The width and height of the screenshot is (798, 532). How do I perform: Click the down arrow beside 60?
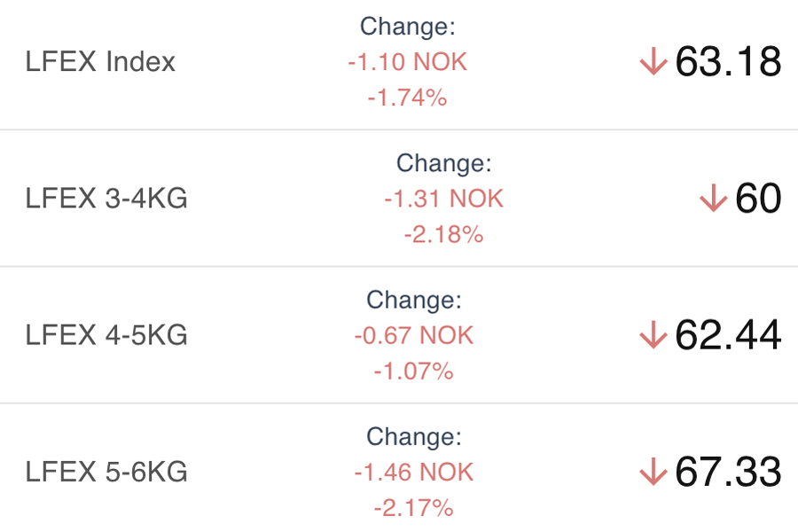point(713,199)
